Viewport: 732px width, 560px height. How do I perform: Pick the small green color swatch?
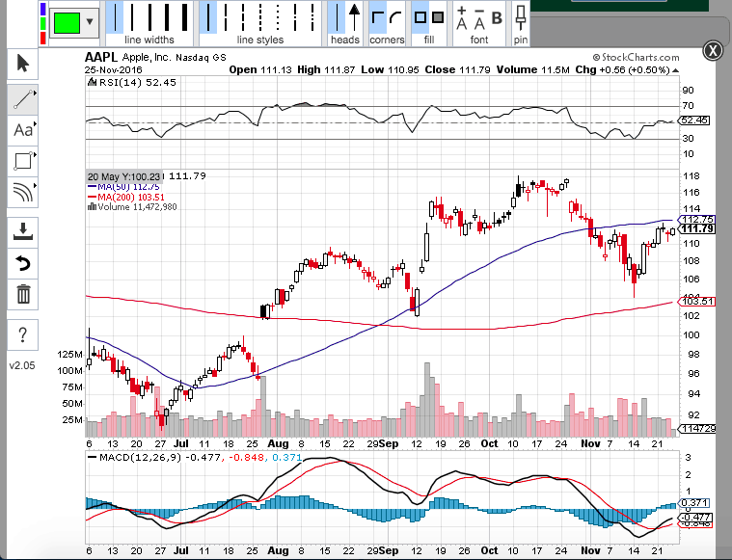point(43,23)
